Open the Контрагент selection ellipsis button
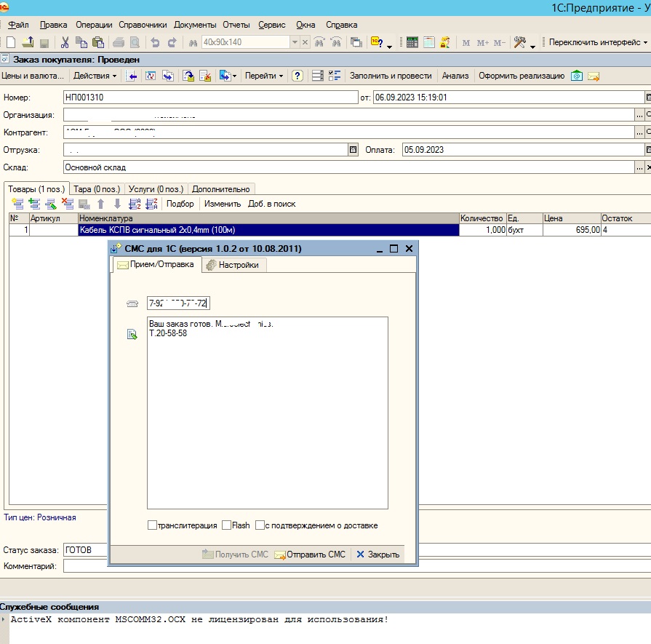Viewport: 651px width, 644px height. coord(639,132)
